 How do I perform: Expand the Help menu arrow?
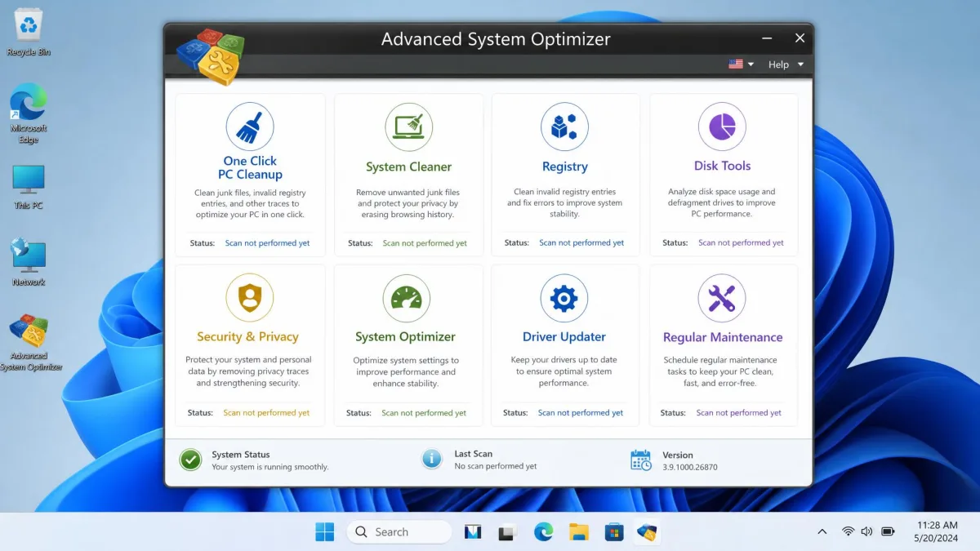800,64
